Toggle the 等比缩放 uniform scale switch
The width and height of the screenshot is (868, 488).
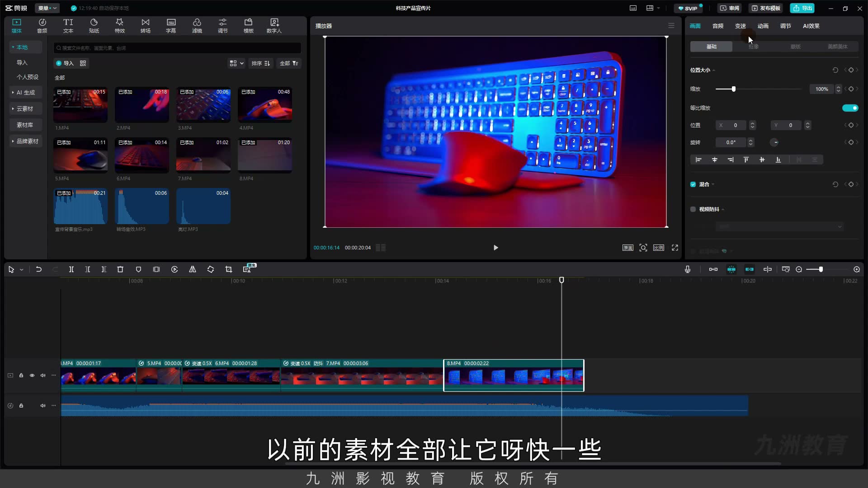[850, 108]
